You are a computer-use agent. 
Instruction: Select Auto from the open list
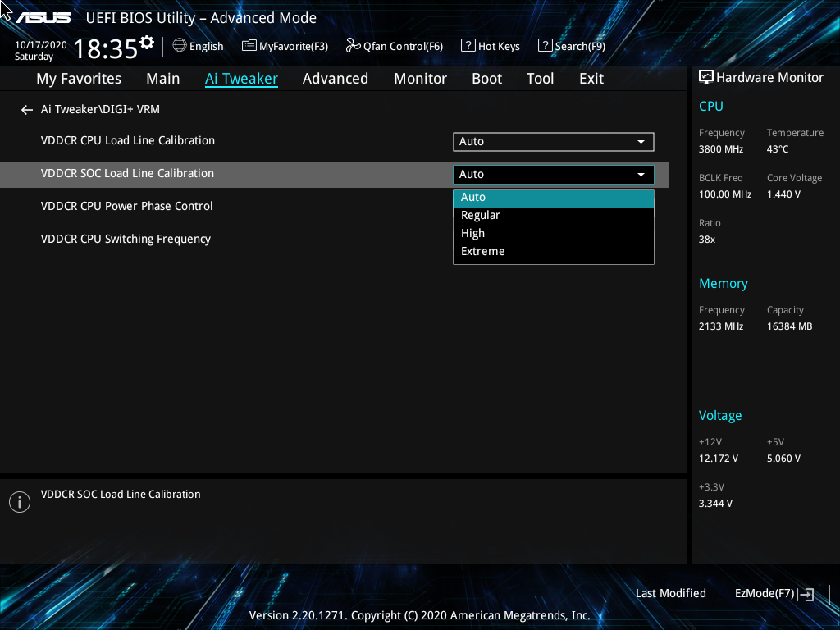554,197
